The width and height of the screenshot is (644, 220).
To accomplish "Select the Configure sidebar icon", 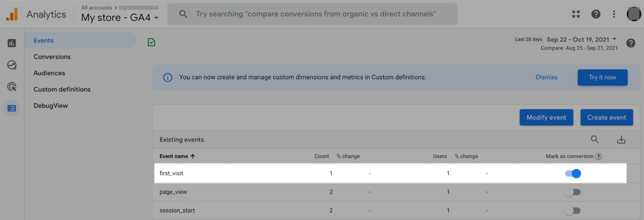I will point(11,108).
